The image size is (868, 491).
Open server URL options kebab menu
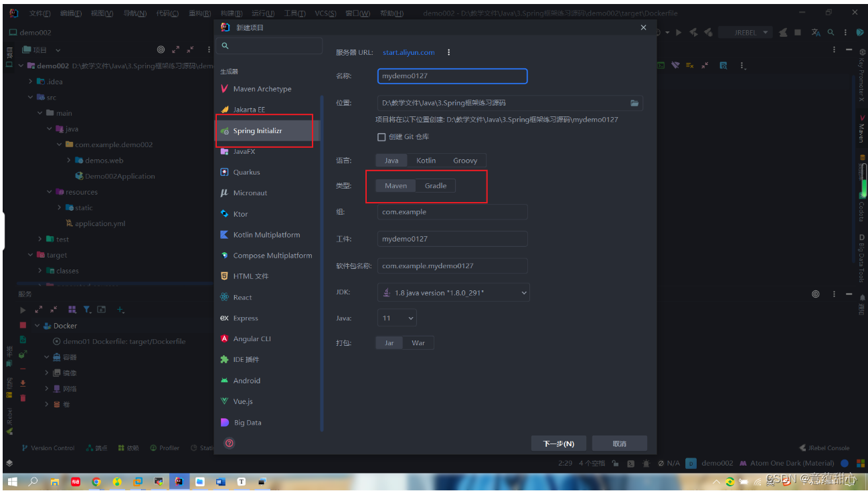click(x=448, y=52)
